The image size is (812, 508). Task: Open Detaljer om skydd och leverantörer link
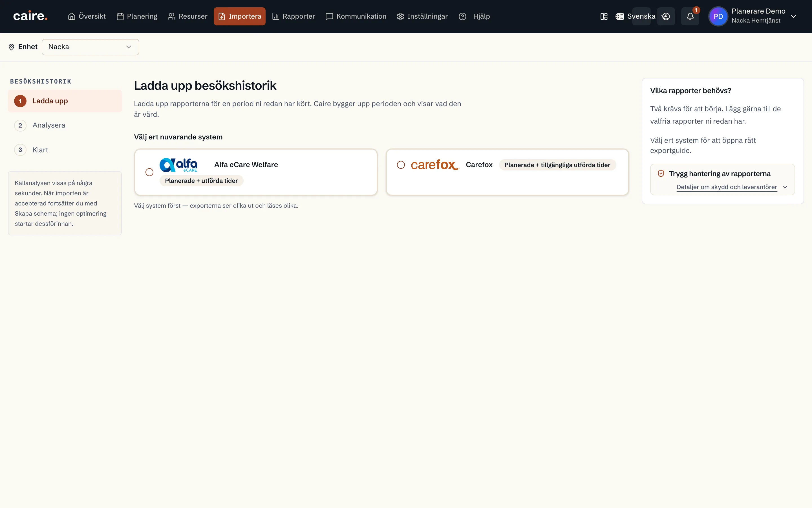click(727, 187)
